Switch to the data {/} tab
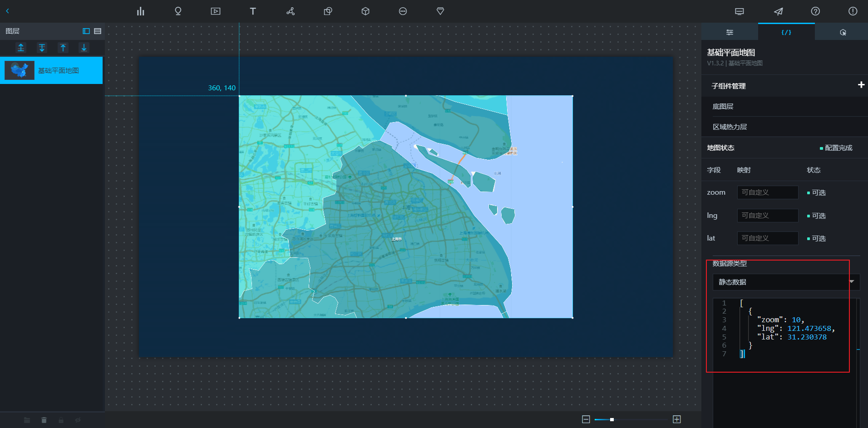 coord(786,32)
